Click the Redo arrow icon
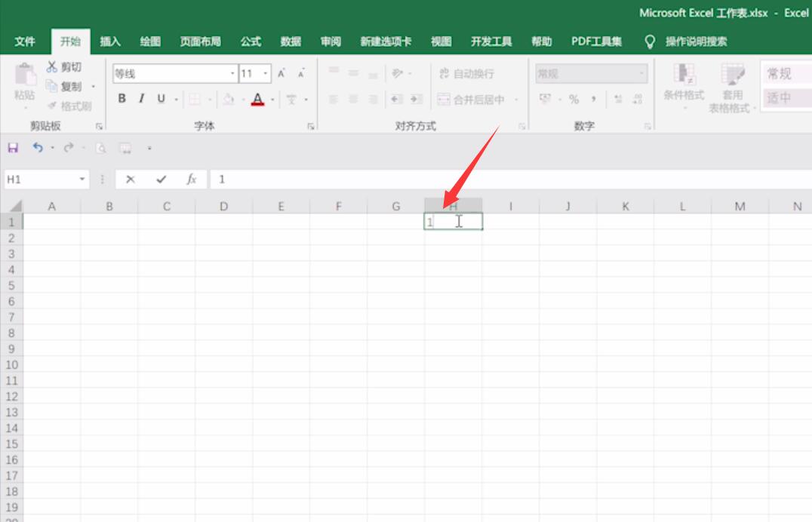Screen dimensions: 812x522 click(69, 148)
